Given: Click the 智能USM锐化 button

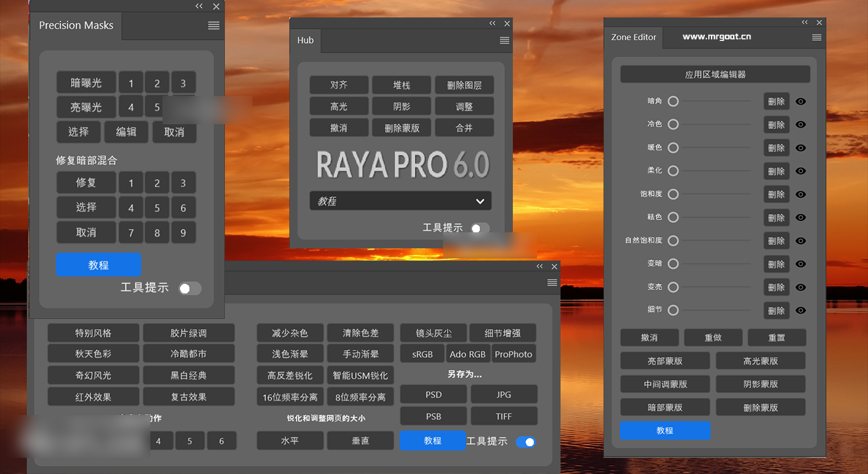Looking at the screenshot, I should click(360, 375).
